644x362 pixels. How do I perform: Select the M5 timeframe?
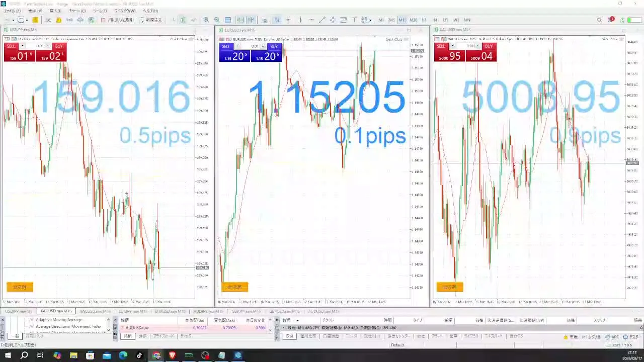pyautogui.click(x=391, y=20)
